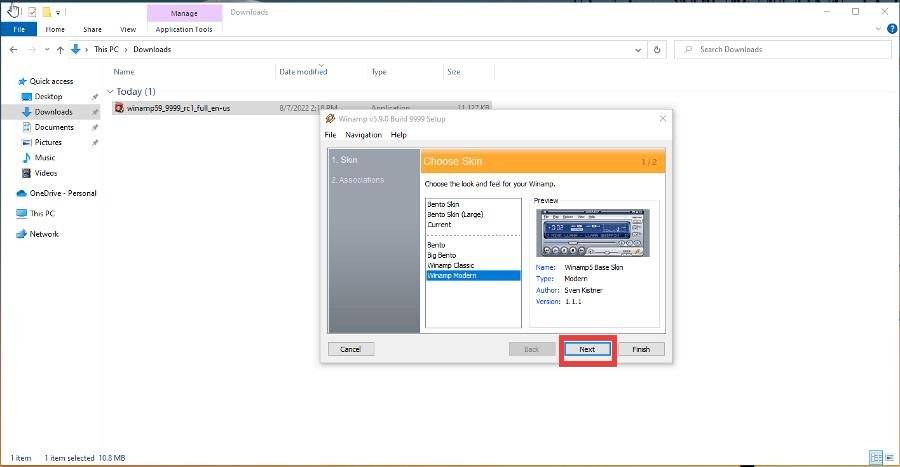Click the Winamp installer file icon

119,108
